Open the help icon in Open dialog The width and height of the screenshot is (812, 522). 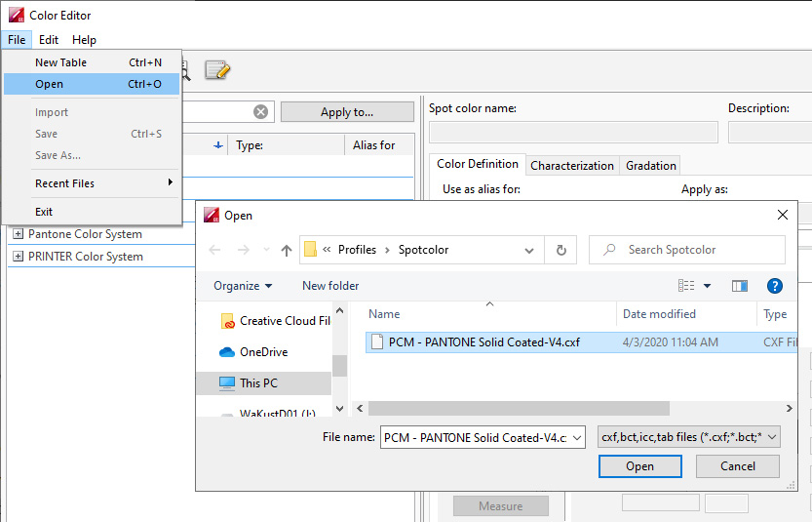click(775, 286)
